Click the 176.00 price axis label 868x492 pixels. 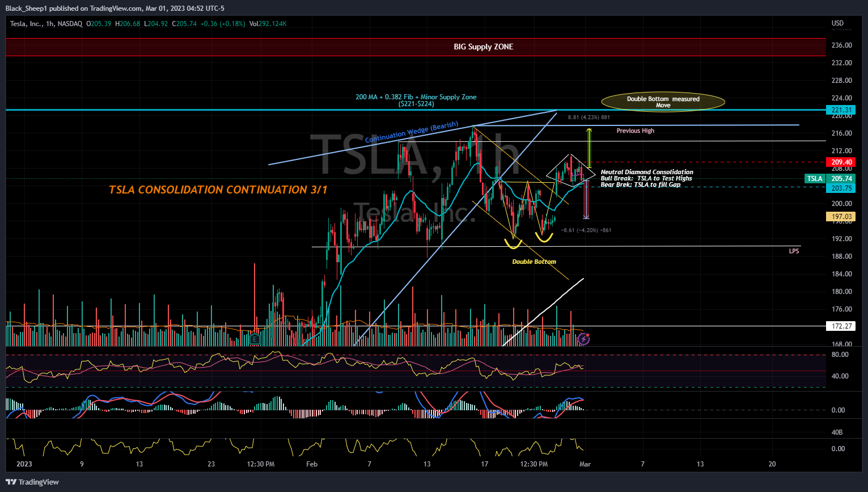click(841, 309)
